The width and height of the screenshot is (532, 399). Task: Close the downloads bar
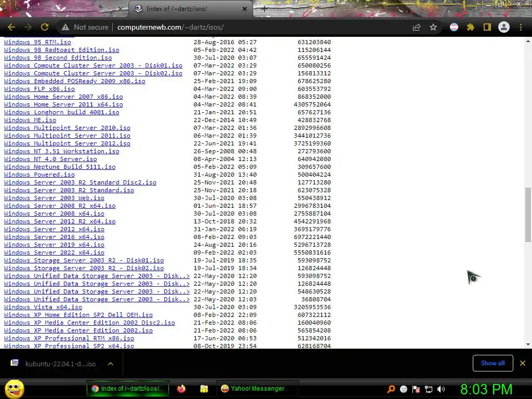point(523,363)
